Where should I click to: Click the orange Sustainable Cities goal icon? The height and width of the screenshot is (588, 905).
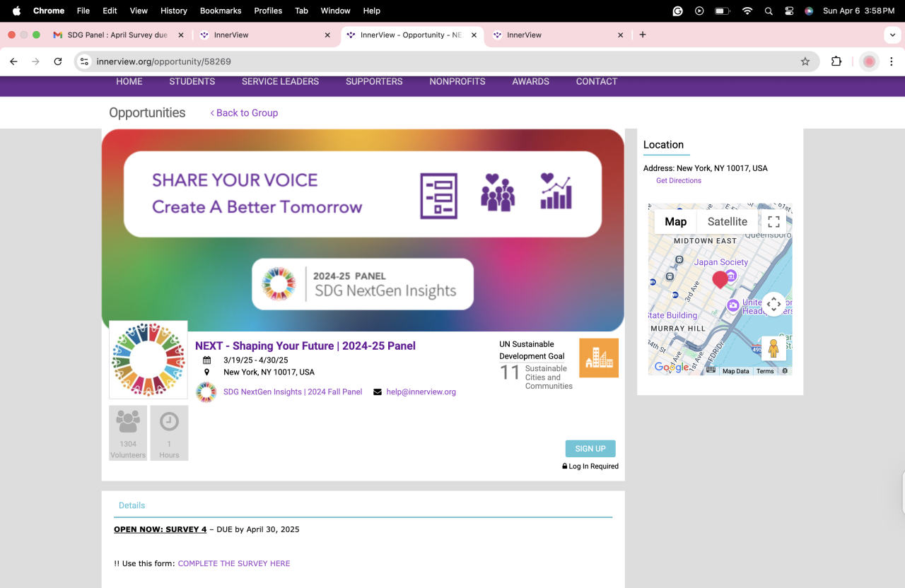(x=599, y=358)
